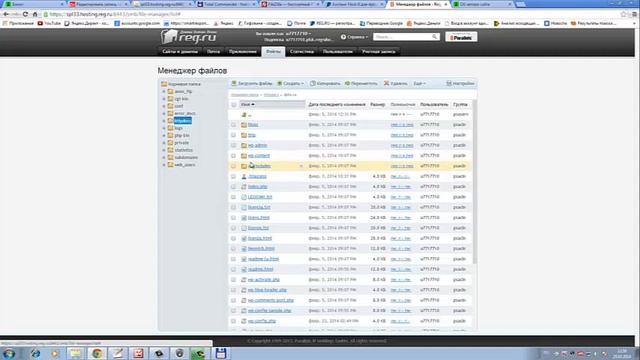Open the Create (Создать) dropdown
640x360 pixels.
pyautogui.click(x=291, y=83)
